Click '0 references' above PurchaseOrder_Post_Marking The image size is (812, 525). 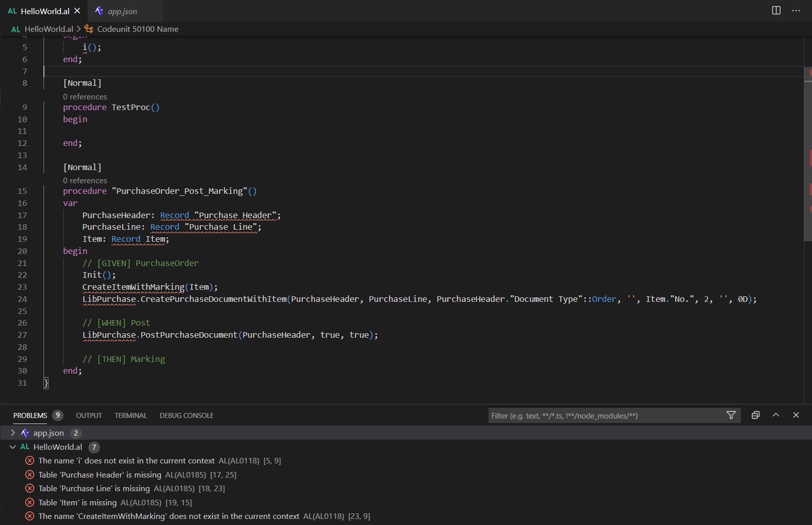tap(85, 180)
